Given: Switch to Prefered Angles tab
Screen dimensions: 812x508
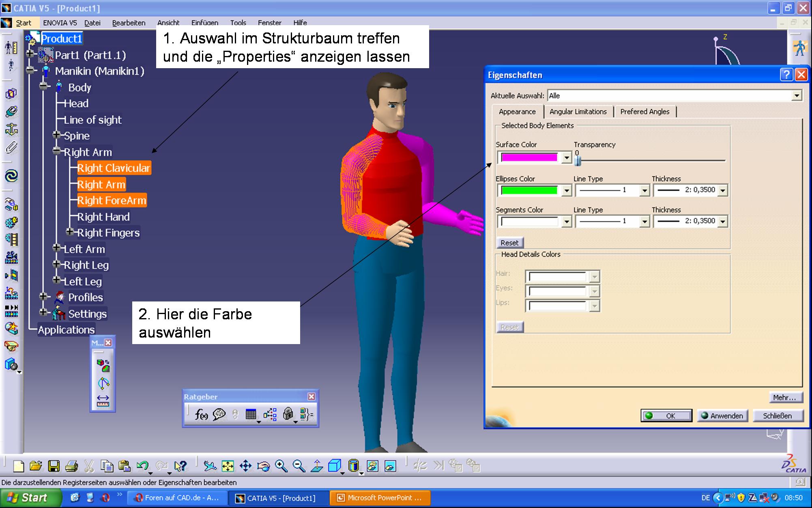Looking at the screenshot, I should pyautogui.click(x=645, y=112).
